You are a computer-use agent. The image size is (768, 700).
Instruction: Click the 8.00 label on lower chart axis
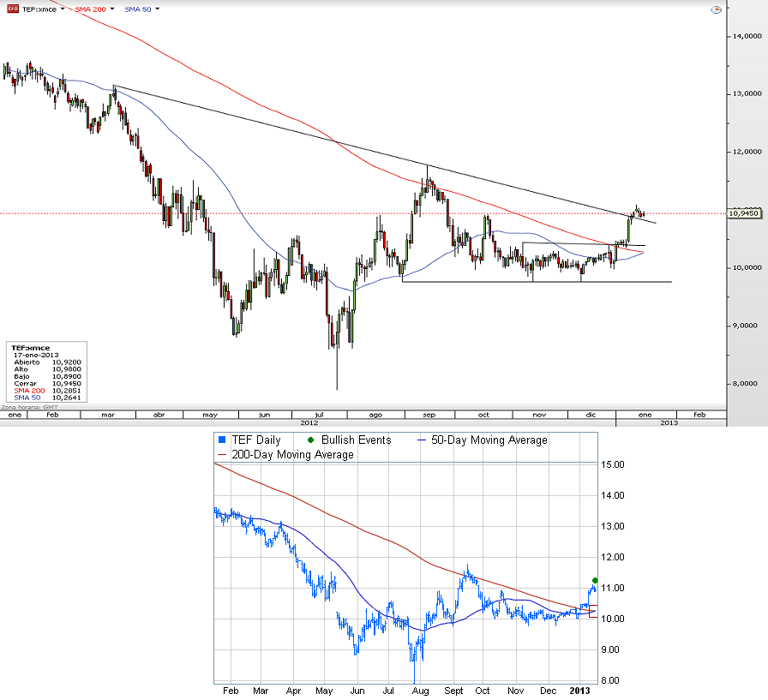click(610, 680)
